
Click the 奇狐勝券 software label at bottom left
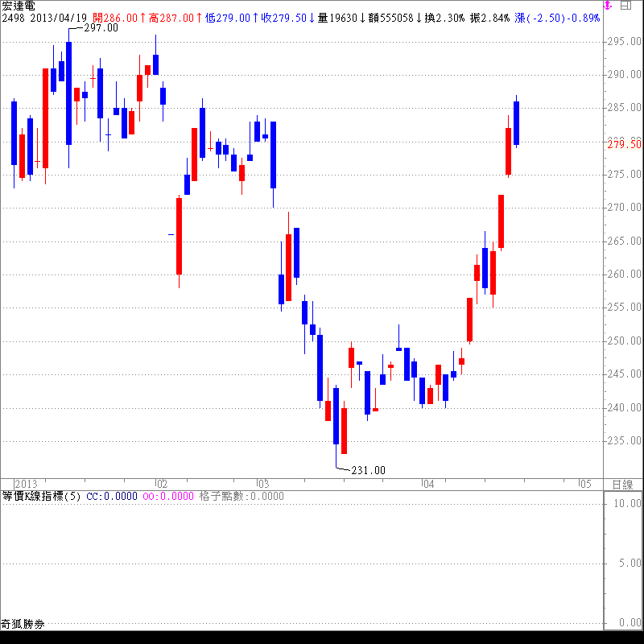click(23, 623)
